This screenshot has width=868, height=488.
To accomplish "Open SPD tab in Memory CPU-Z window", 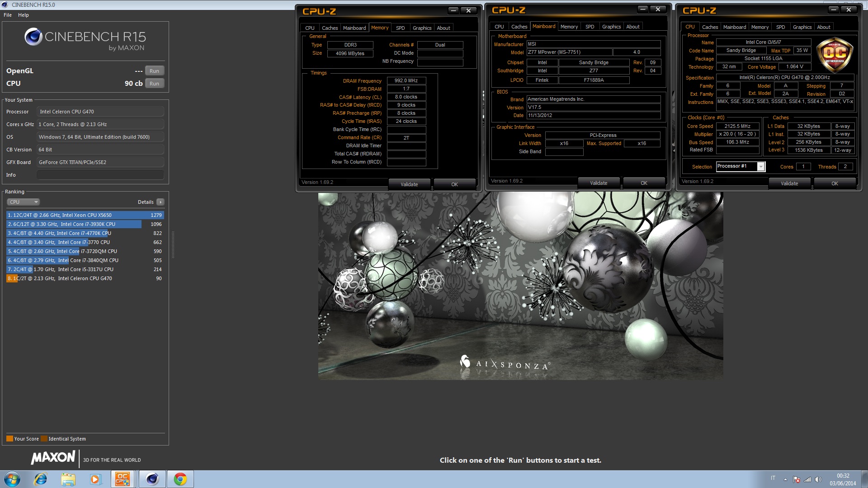I will (x=400, y=28).
